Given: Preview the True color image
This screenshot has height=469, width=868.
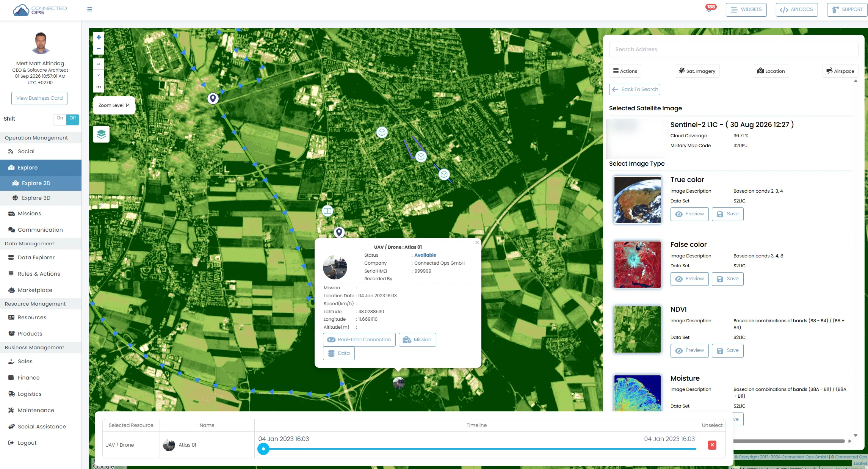Looking at the screenshot, I should 689,214.
